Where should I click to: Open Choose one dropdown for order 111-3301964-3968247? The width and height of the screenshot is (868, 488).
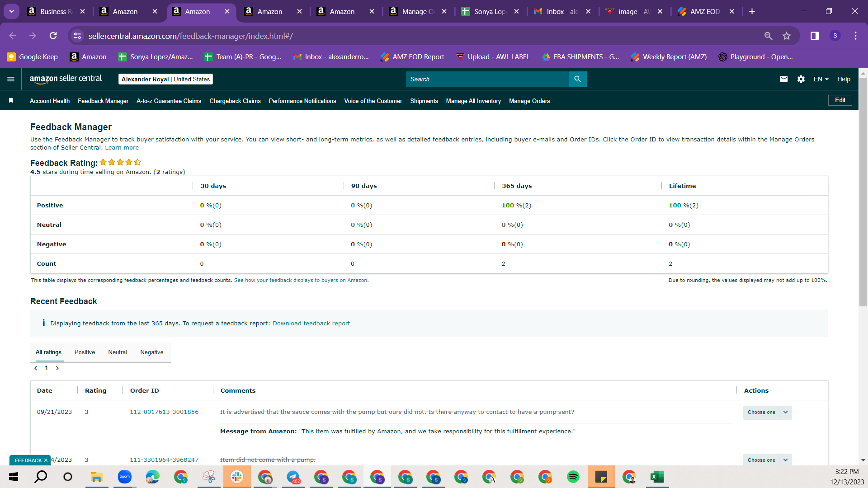click(x=767, y=460)
